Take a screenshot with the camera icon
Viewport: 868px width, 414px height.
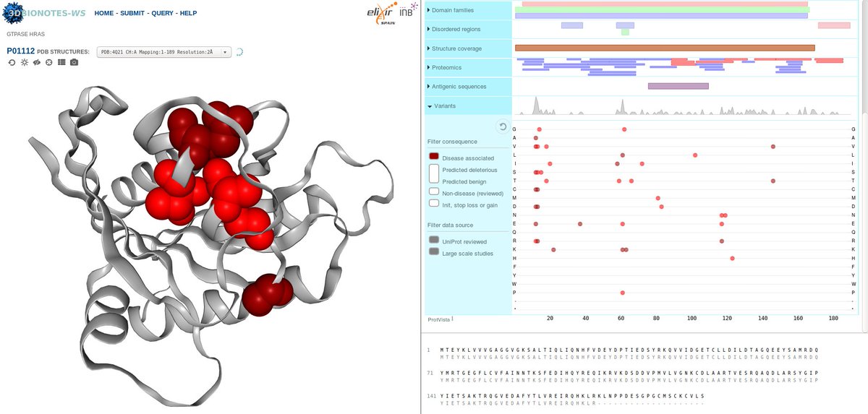[74, 63]
